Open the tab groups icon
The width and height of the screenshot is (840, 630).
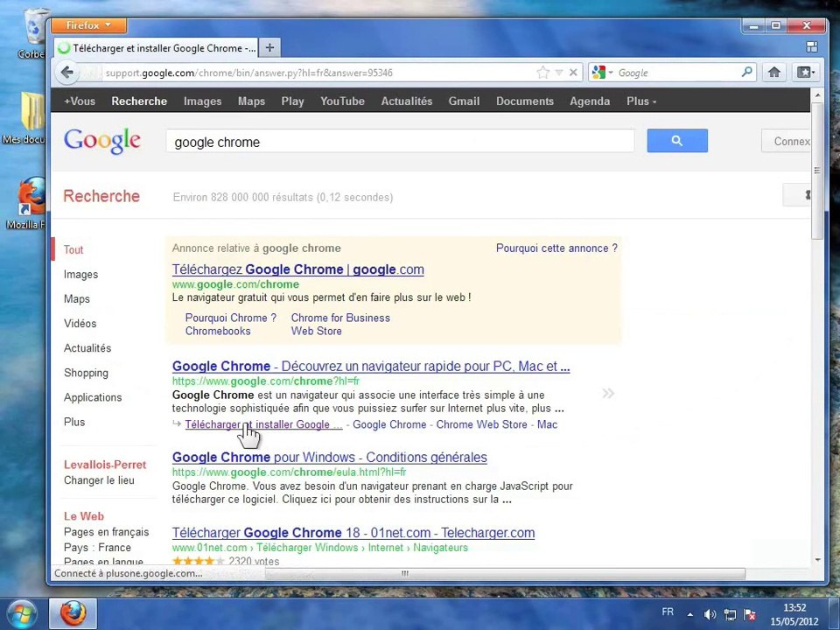coord(812,47)
